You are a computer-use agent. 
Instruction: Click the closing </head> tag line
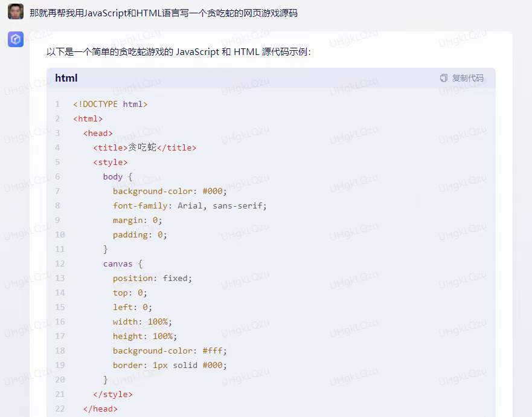pyautogui.click(x=100, y=409)
